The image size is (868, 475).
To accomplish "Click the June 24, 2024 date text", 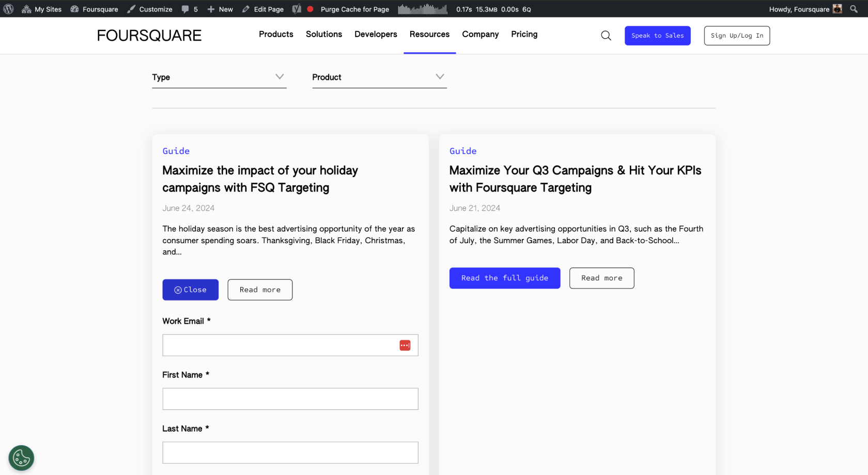I will click(189, 208).
